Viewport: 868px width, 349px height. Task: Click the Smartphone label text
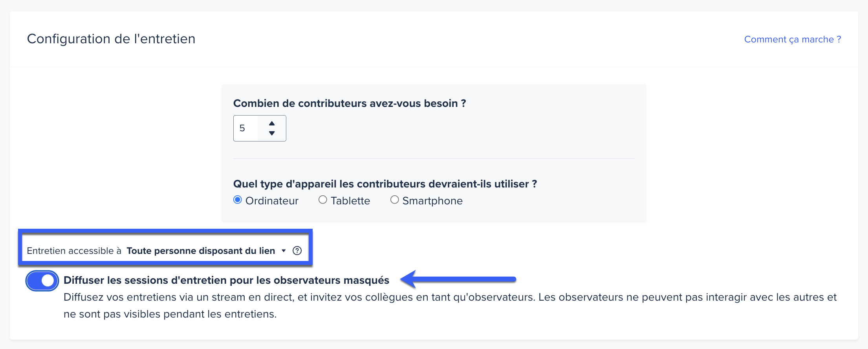click(x=432, y=201)
